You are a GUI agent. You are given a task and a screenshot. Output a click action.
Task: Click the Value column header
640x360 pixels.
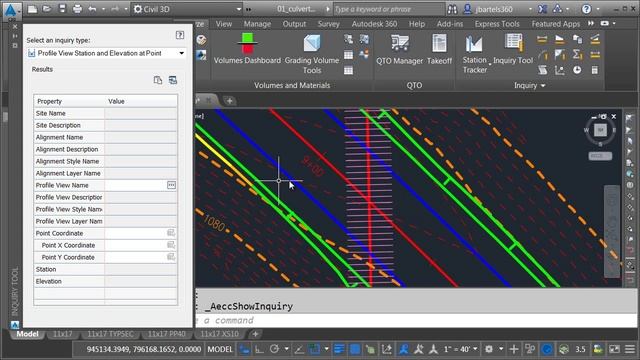click(141, 101)
